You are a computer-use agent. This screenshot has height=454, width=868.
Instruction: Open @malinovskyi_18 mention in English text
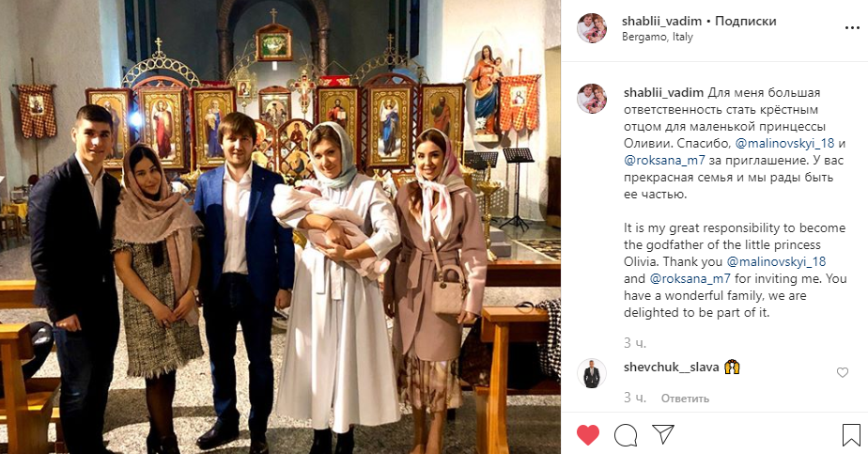776,261
